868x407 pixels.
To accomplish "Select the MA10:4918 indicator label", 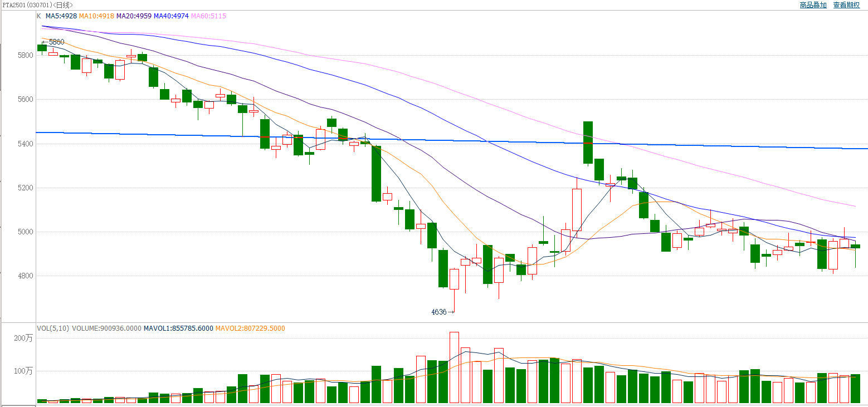I will click(96, 16).
